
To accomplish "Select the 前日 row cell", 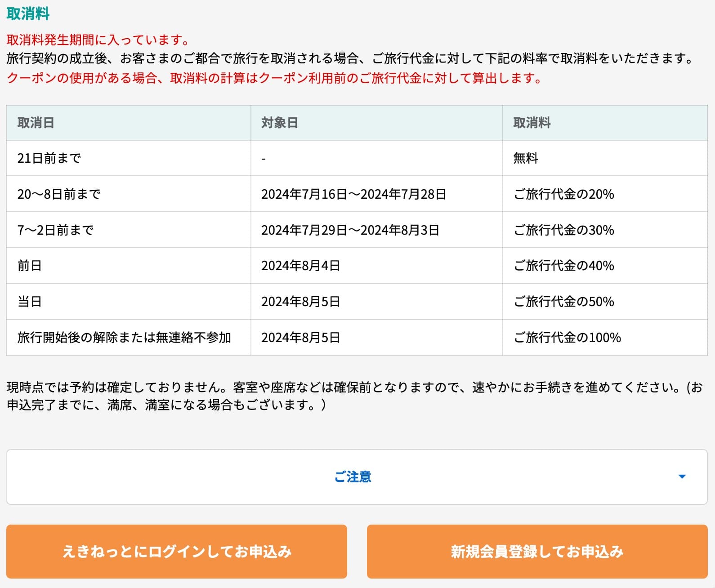I will (129, 266).
